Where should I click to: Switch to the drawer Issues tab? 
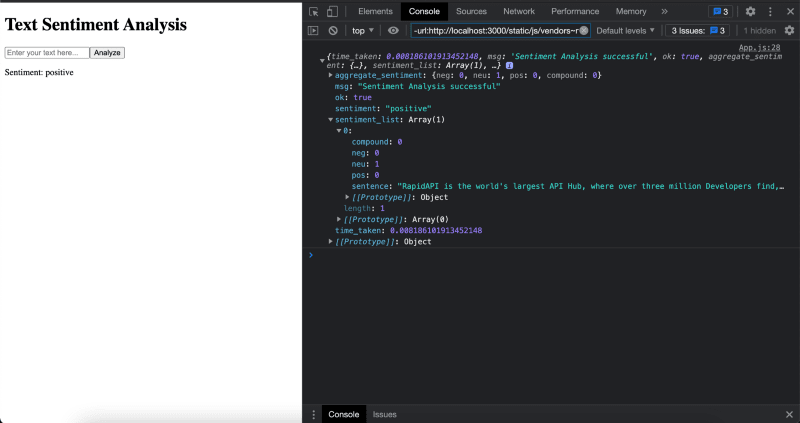tap(384, 414)
